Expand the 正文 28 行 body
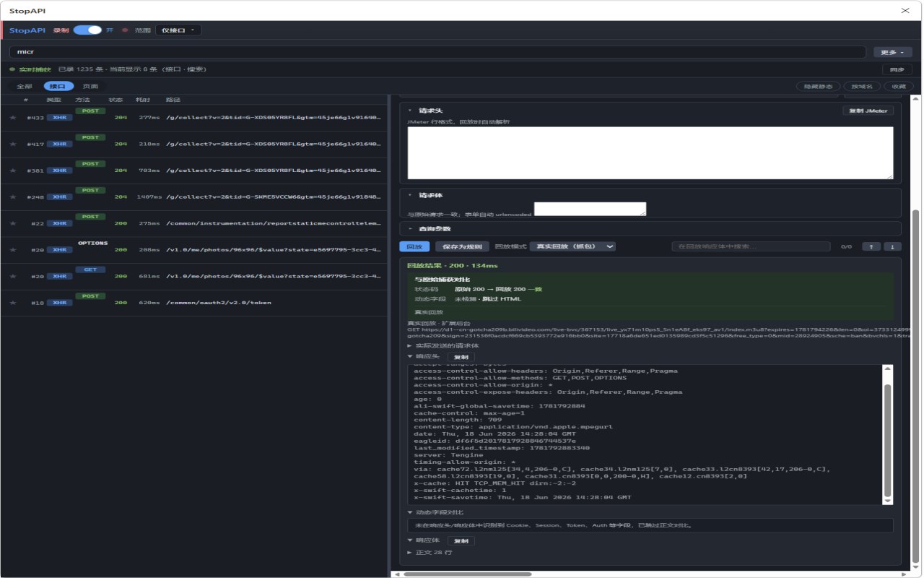This screenshot has width=924, height=578. [x=430, y=553]
